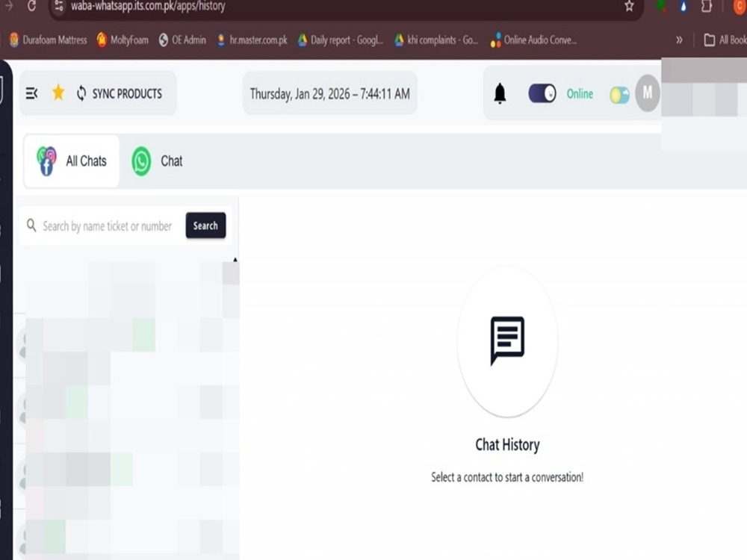
Task: Toggle the yellow day/night theme switch
Action: click(619, 95)
